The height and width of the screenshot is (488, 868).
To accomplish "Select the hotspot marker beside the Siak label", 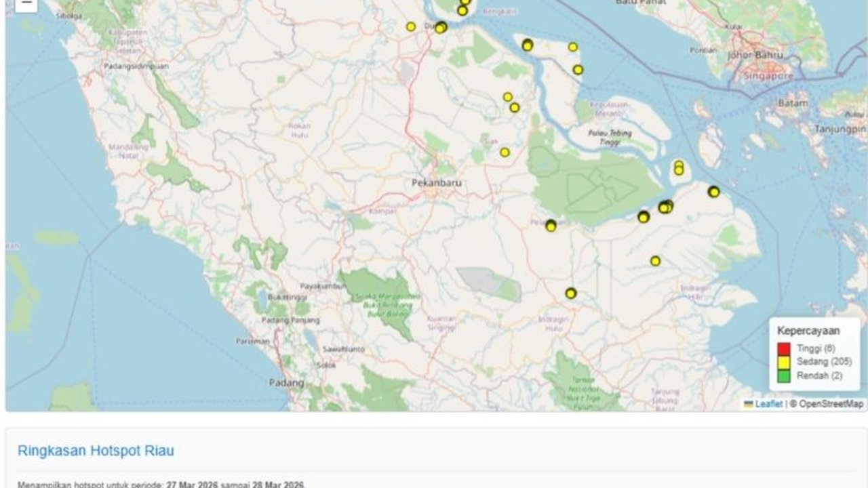I will coord(505,152).
